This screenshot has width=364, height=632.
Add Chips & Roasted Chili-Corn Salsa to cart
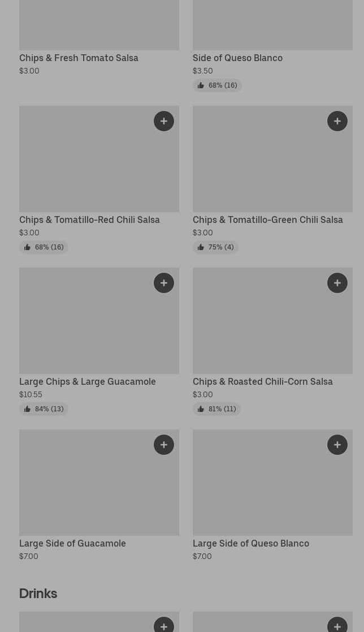pyautogui.click(x=337, y=283)
